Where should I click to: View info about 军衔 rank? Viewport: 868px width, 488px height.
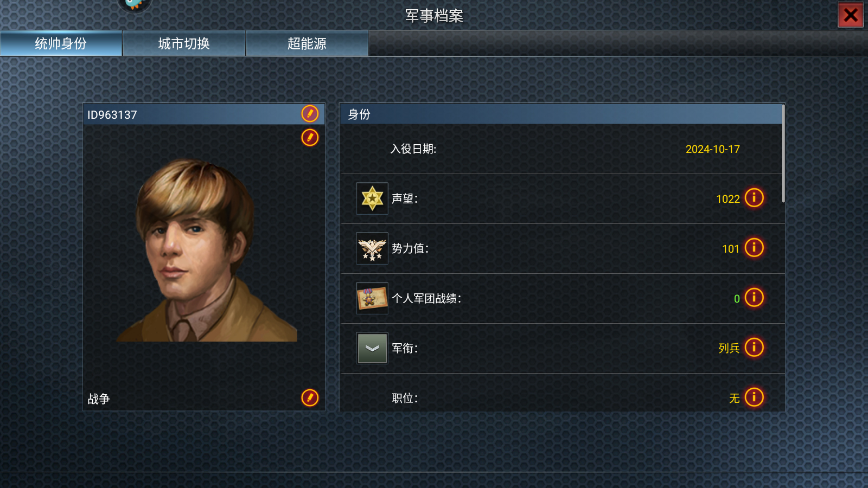pos(754,348)
